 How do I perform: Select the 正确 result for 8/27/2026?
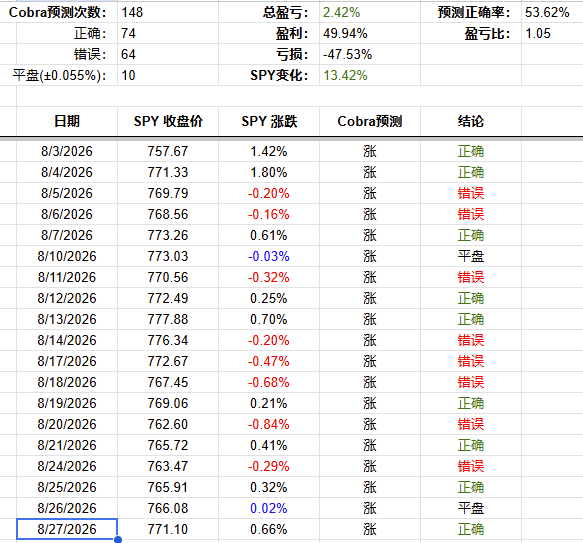[471, 529]
